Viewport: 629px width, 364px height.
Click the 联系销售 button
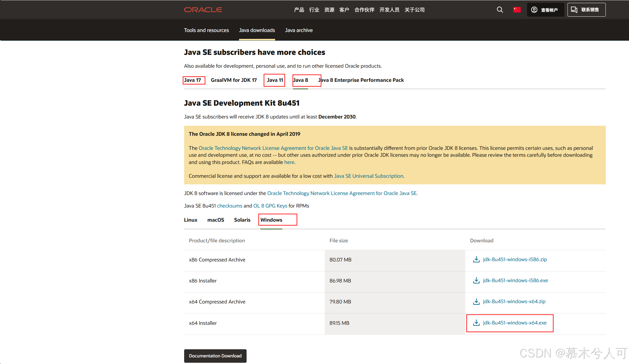click(586, 10)
